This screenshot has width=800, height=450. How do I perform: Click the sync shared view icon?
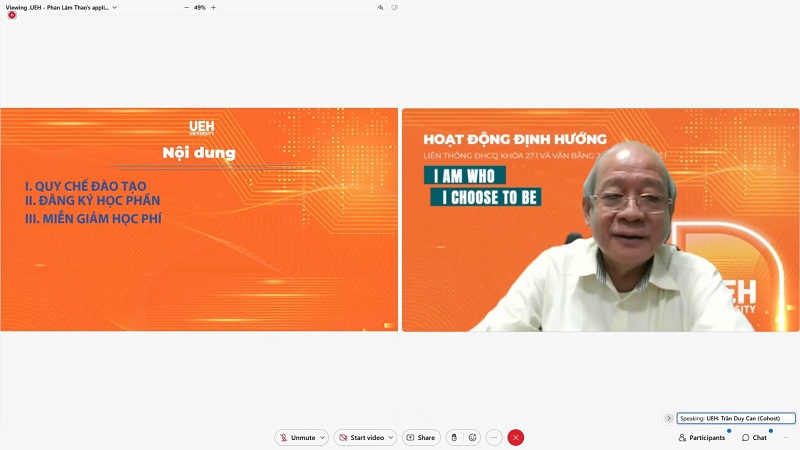[380, 8]
